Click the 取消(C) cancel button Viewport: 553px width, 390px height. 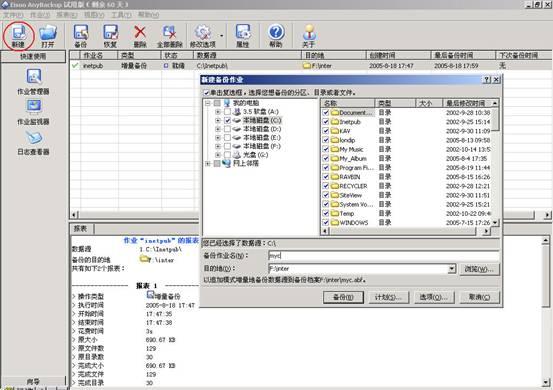(480, 297)
